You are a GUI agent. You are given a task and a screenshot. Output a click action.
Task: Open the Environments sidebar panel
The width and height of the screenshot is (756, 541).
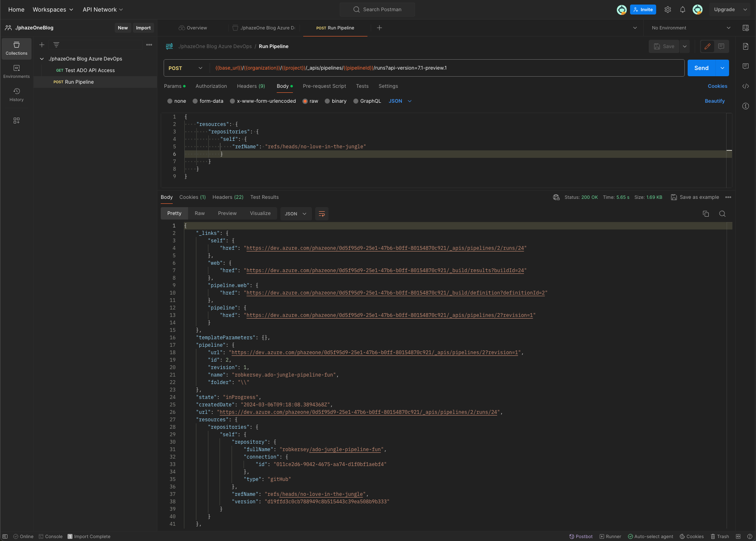(17, 72)
